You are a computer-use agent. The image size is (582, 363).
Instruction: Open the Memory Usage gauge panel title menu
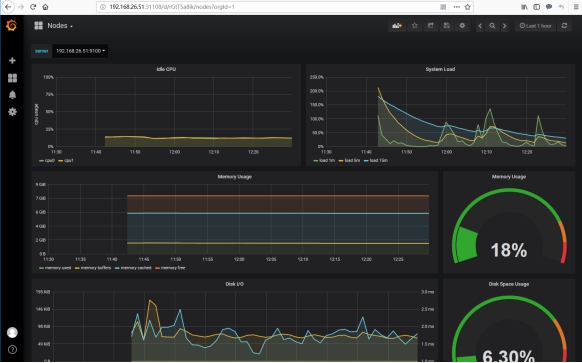[x=509, y=177]
